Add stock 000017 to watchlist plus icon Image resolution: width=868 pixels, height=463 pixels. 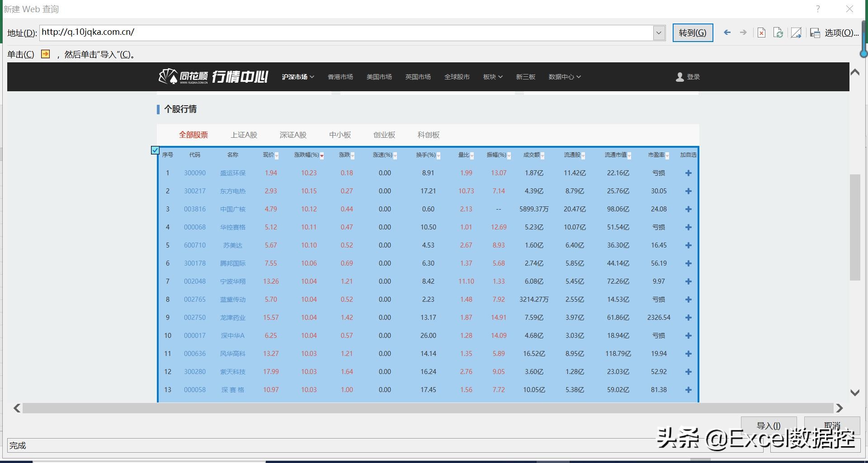(x=689, y=336)
